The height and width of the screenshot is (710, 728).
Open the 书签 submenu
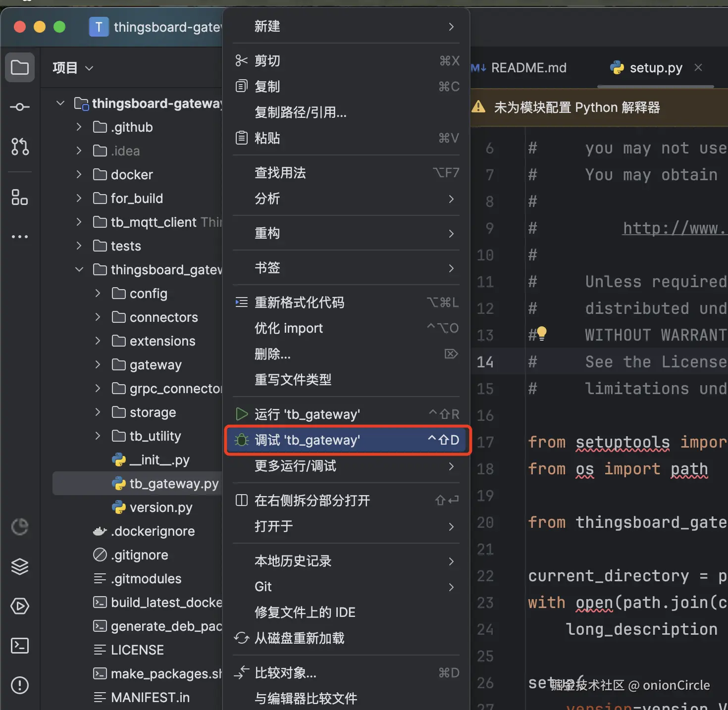tap(346, 267)
